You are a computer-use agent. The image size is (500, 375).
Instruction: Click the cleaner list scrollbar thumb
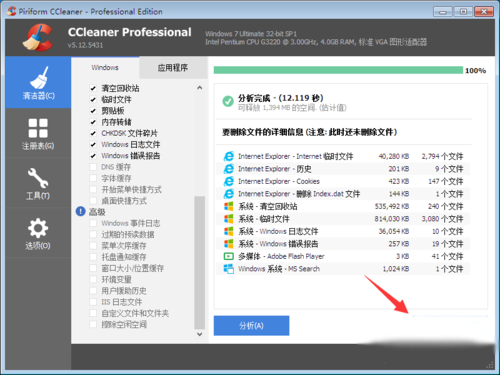(200, 263)
